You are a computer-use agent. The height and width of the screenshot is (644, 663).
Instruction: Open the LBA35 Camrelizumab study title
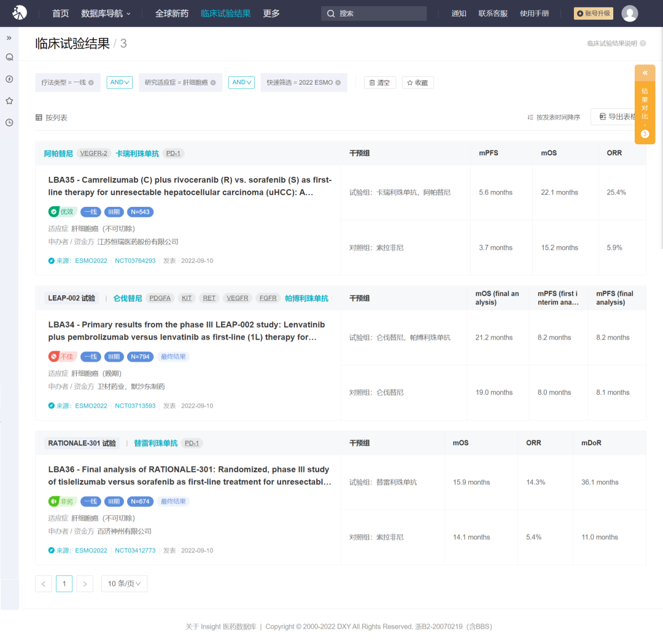click(x=190, y=186)
